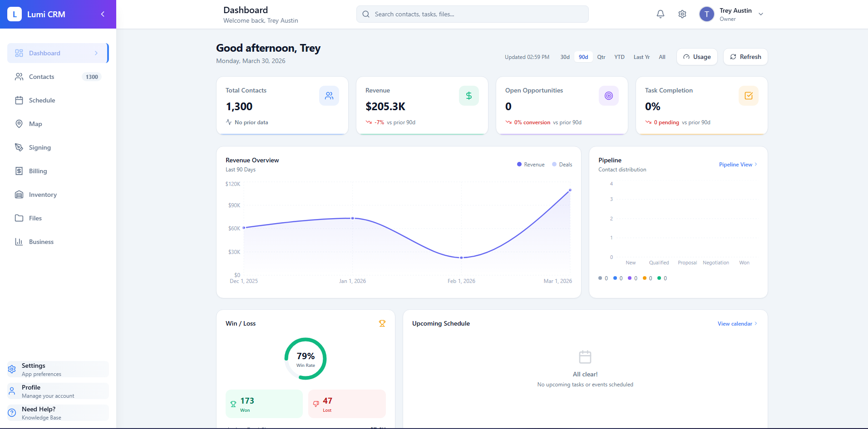The height and width of the screenshot is (429, 868).
Task: Enable the 30d time range filter
Action: [565, 57]
